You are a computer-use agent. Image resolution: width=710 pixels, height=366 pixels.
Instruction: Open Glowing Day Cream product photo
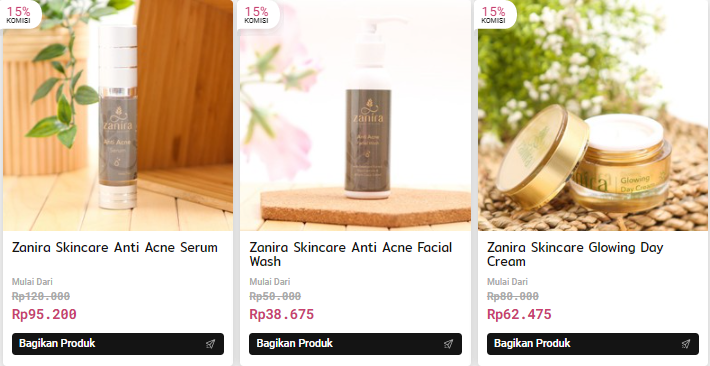pos(593,116)
